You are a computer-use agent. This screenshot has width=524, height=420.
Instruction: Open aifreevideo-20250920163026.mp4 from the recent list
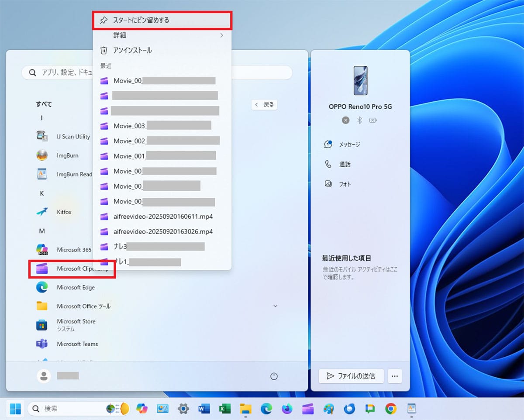[162, 231]
